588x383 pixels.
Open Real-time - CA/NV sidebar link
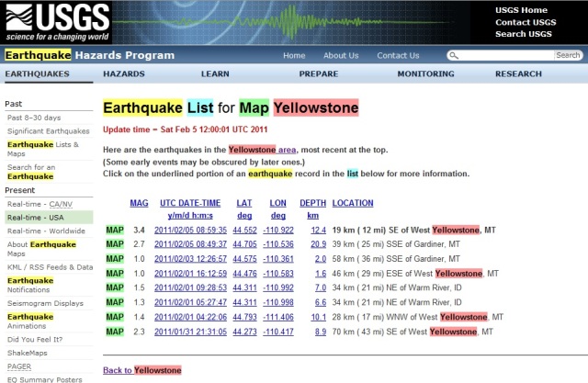coord(40,204)
